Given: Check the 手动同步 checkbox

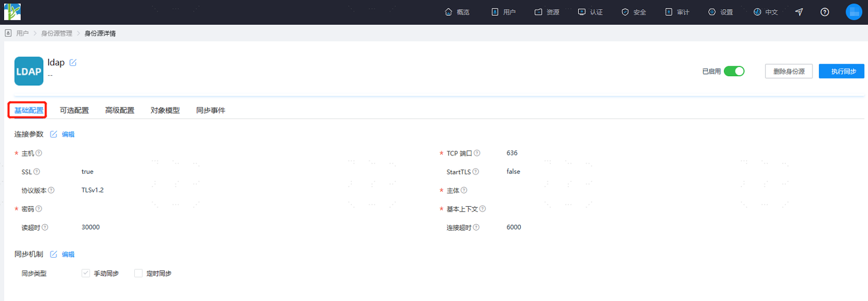Looking at the screenshot, I should 86,273.
